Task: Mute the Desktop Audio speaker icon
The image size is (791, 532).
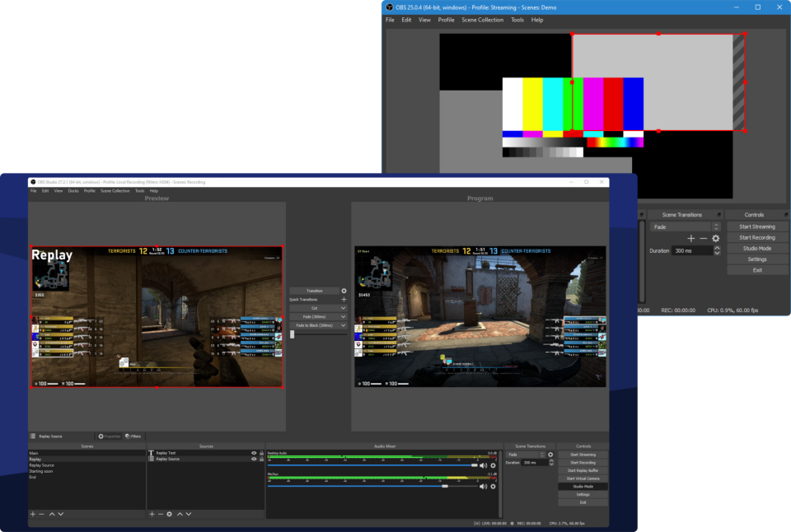Action: coord(483,465)
